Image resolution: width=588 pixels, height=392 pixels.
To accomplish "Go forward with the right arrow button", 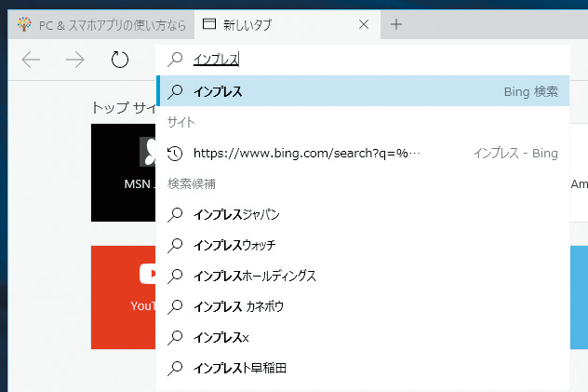I will (x=75, y=60).
